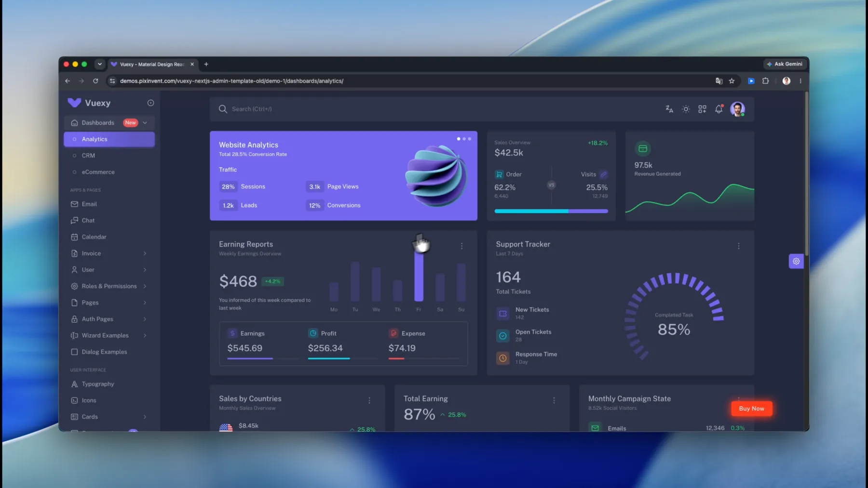The width and height of the screenshot is (868, 488).
Task: Open the browser extensions puzzle icon
Action: (765, 81)
